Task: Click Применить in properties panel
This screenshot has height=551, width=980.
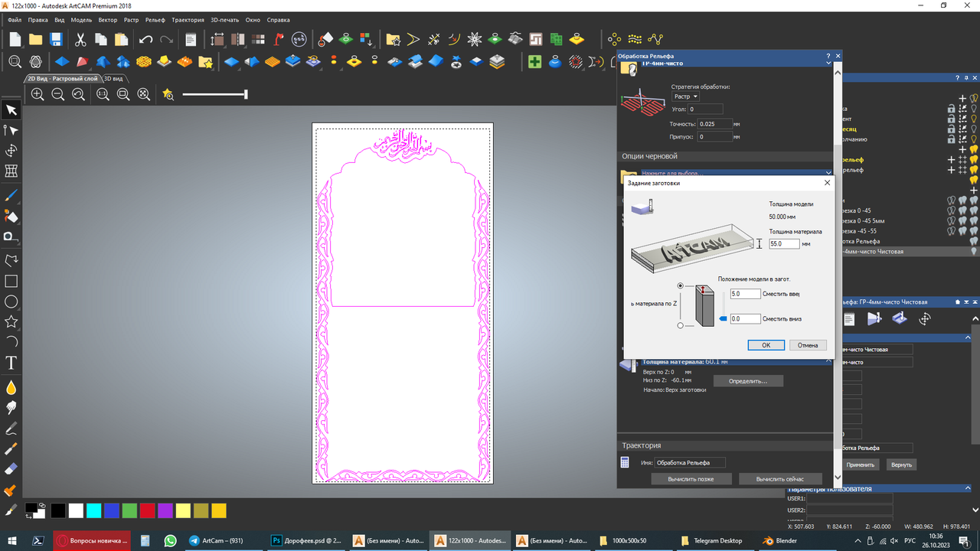Action: [x=860, y=465]
